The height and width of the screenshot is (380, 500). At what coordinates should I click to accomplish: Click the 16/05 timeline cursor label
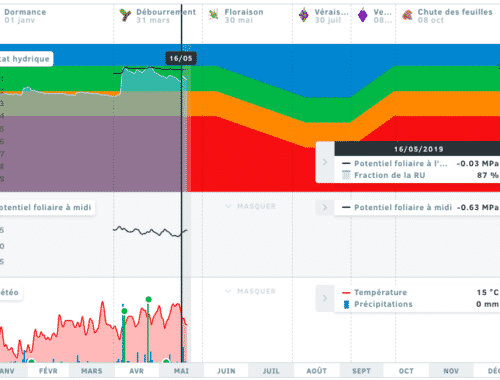(181, 58)
